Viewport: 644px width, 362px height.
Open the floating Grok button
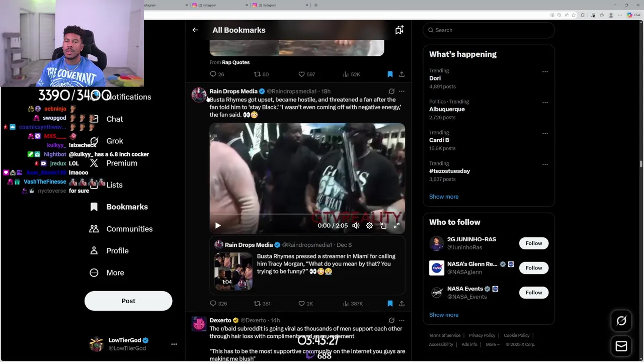point(621,321)
